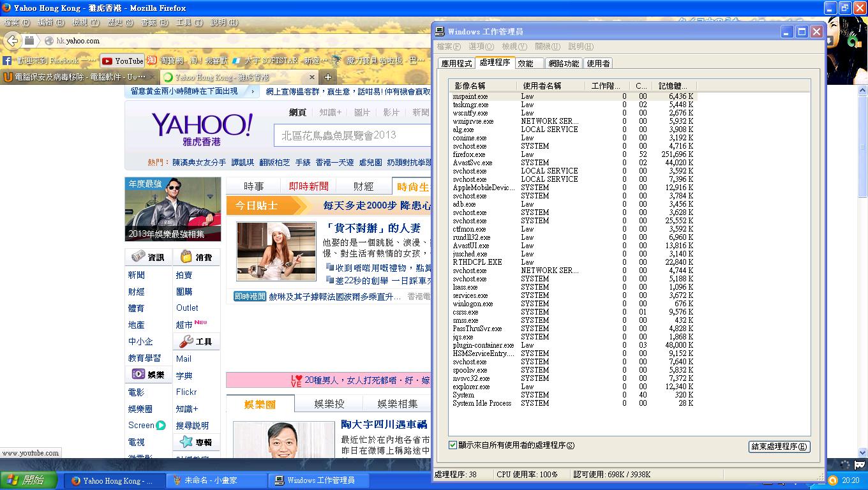Select RTHDCPL.EXE process row
Image resolution: width=868 pixels, height=490 pixels.
click(x=572, y=262)
